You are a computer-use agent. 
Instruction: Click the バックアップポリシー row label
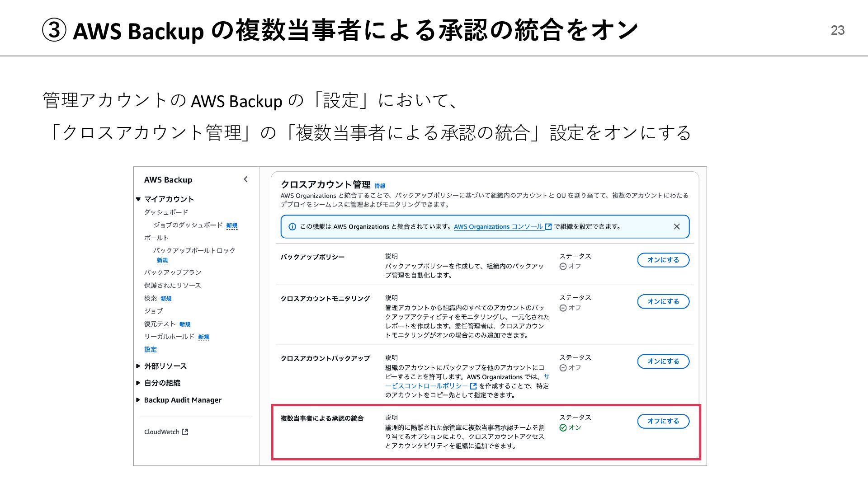click(x=312, y=257)
